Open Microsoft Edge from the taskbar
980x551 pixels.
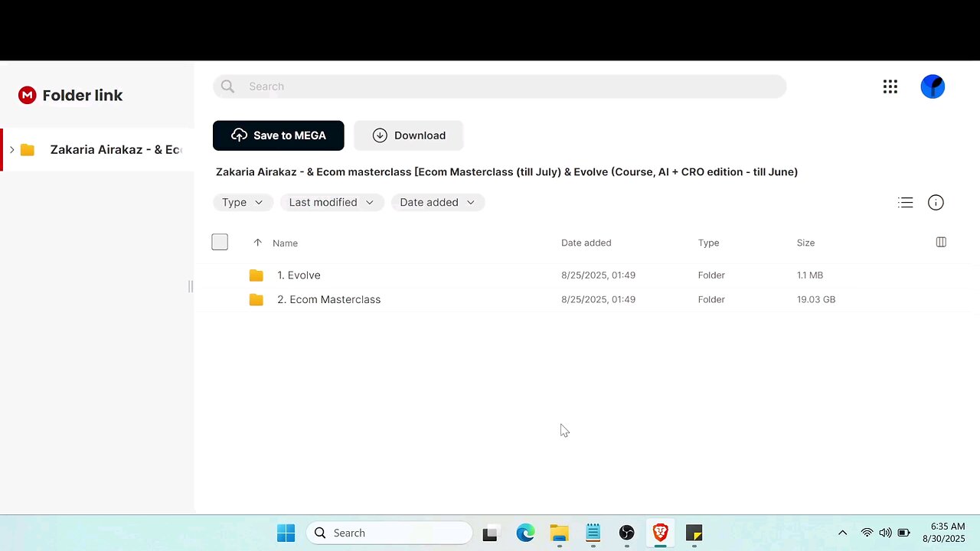[x=525, y=533]
